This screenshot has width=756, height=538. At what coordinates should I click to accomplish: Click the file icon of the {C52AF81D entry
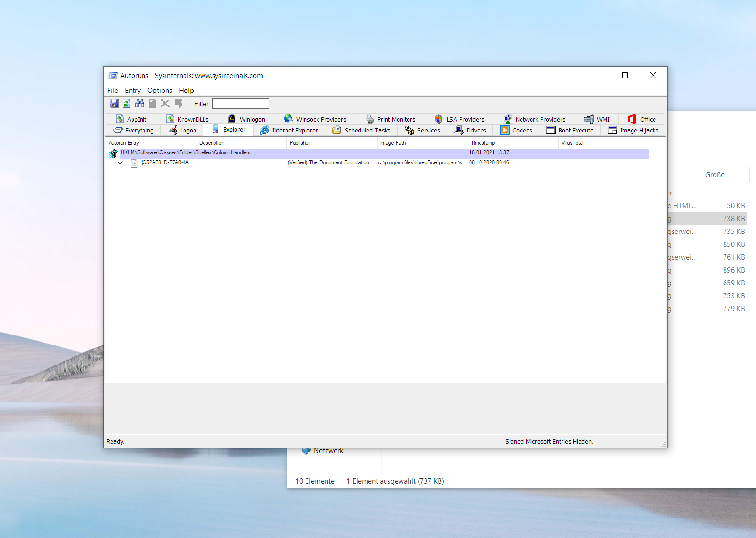click(134, 163)
